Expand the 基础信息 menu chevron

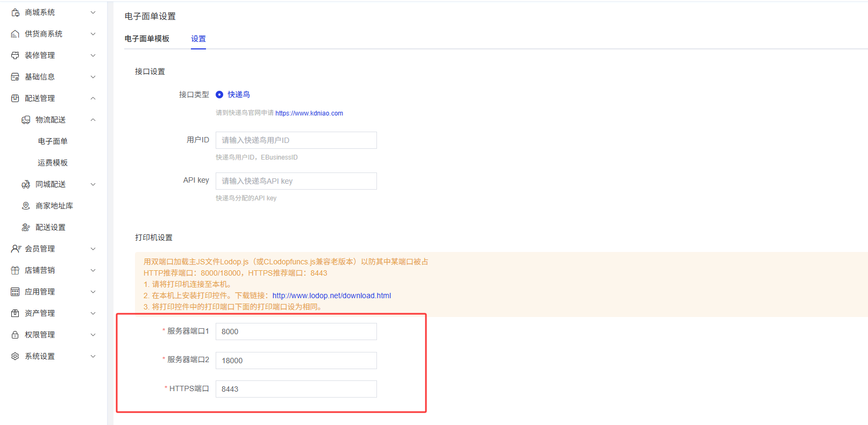click(x=93, y=77)
